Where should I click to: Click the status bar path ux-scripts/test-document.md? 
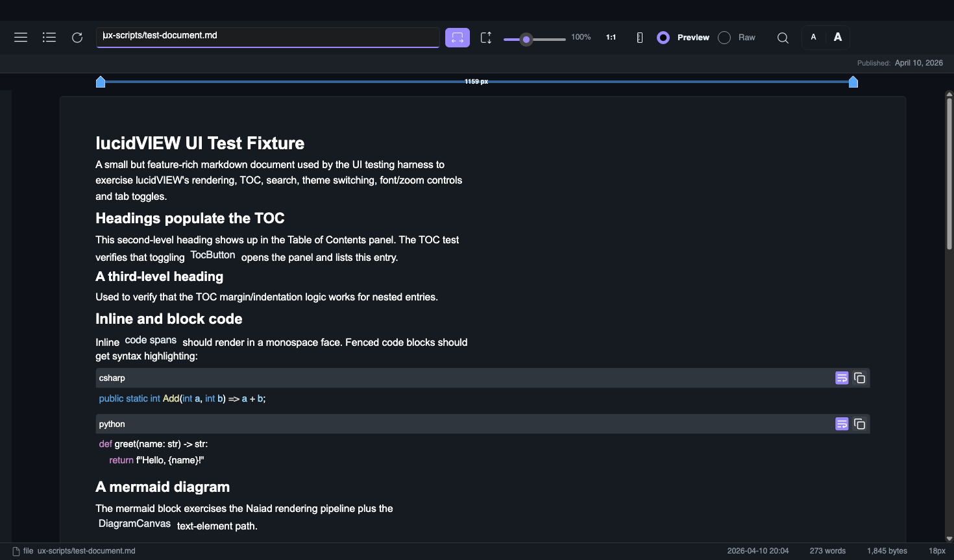(86, 551)
